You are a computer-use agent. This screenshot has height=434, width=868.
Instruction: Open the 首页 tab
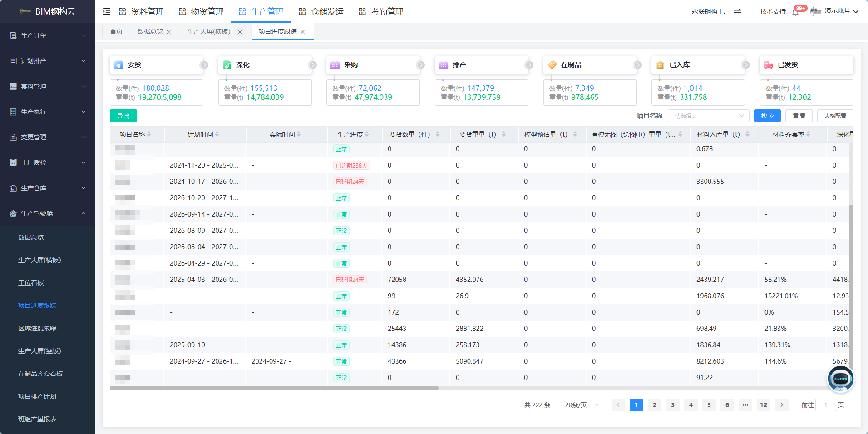(x=116, y=31)
